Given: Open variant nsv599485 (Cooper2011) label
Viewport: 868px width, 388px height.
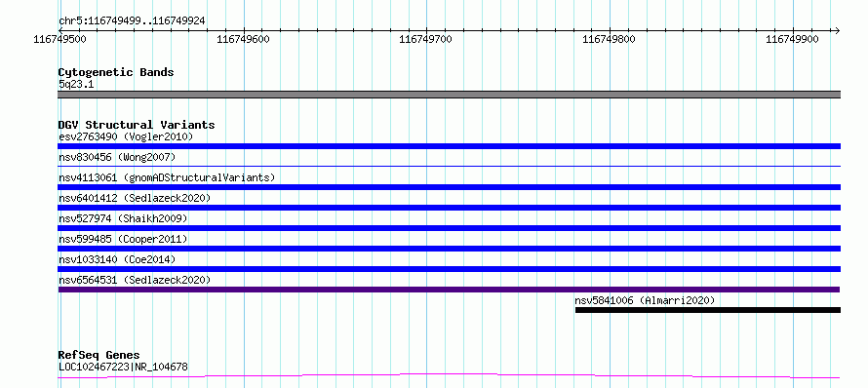Looking at the screenshot, I should (x=123, y=239).
